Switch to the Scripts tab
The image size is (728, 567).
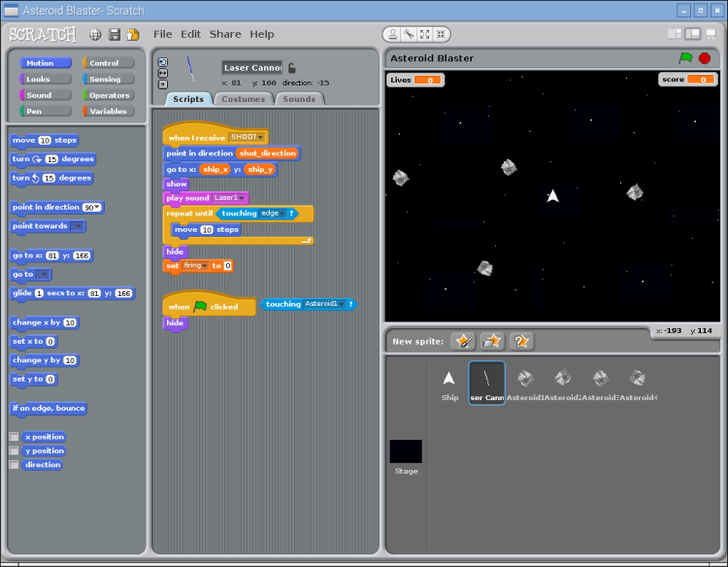(x=188, y=99)
